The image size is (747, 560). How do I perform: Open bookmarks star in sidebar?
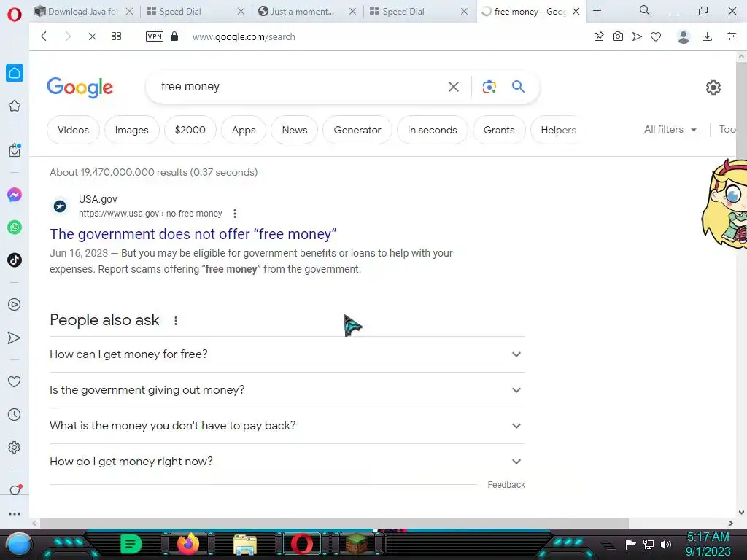15,106
